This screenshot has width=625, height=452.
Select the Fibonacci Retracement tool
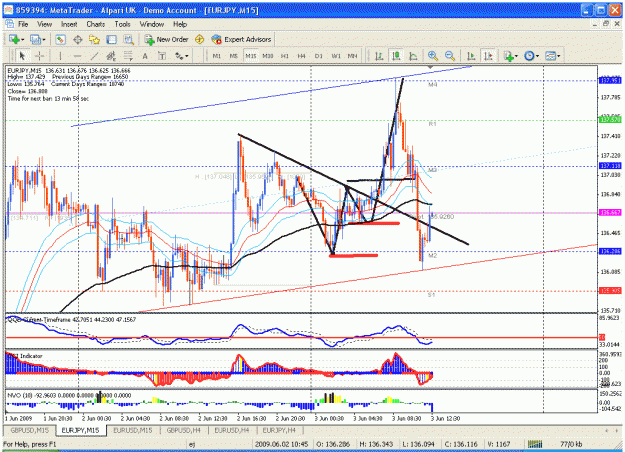(128, 56)
